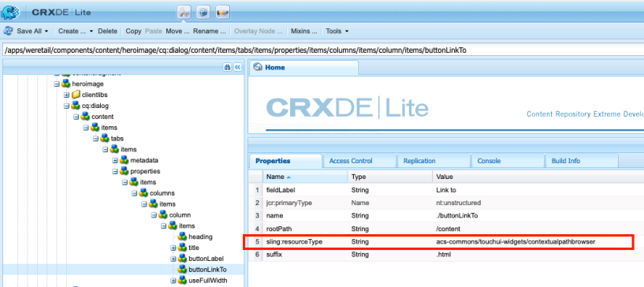Click the '.html' value cell
This screenshot has width=644, height=287.
point(443,255)
